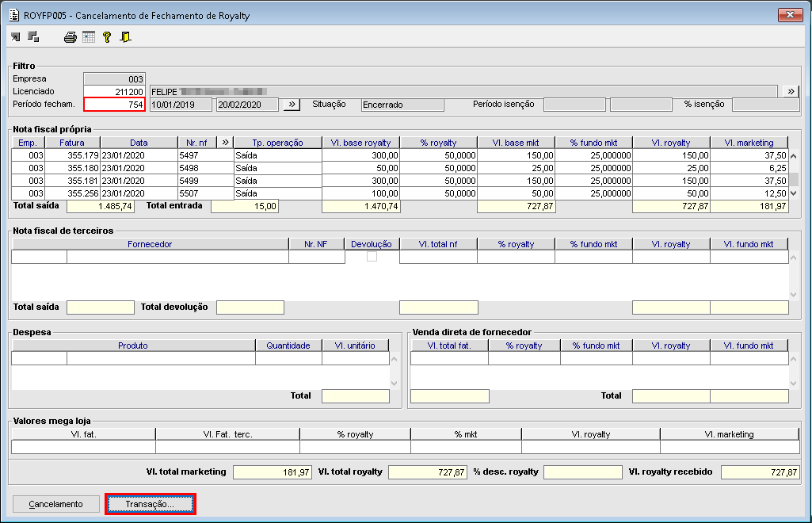Open the calendar grid toolbar icon
The height and width of the screenshot is (523, 812).
point(89,36)
